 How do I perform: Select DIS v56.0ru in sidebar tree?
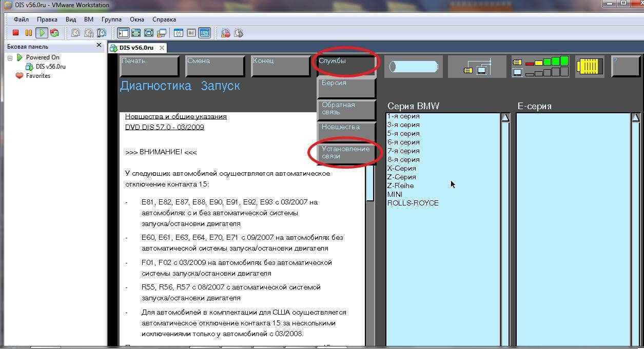click(50, 67)
